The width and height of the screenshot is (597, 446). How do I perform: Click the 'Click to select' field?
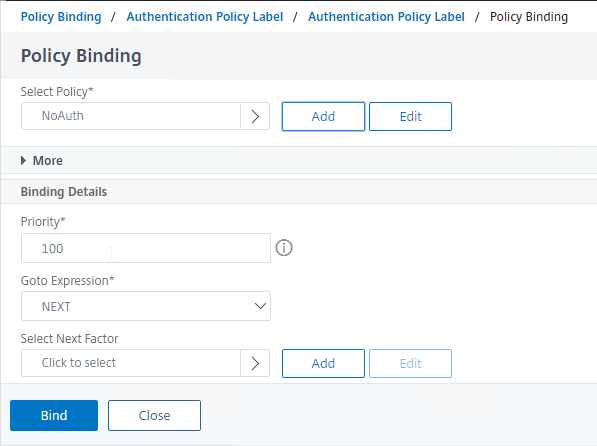[x=131, y=363]
